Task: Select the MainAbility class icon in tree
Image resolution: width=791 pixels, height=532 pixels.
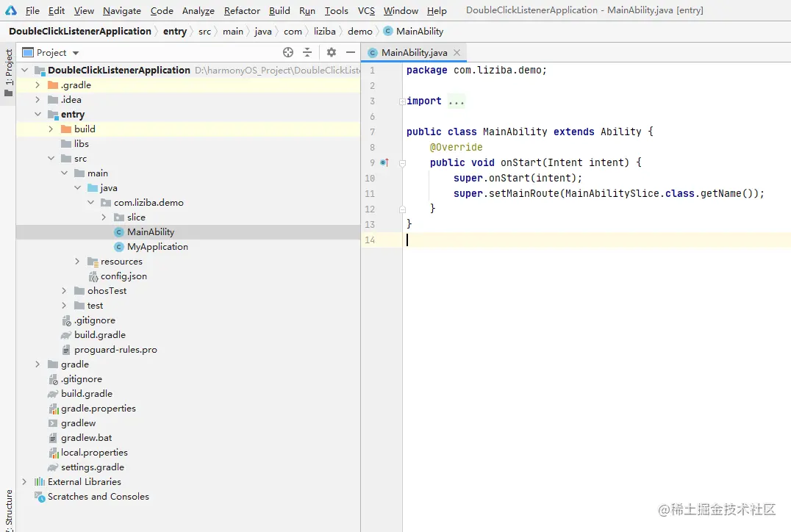Action: coord(119,232)
